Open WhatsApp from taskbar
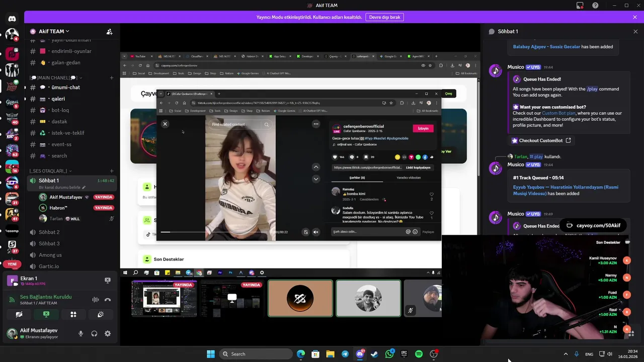The height and width of the screenshot is (362, 644). coord(389,354)
